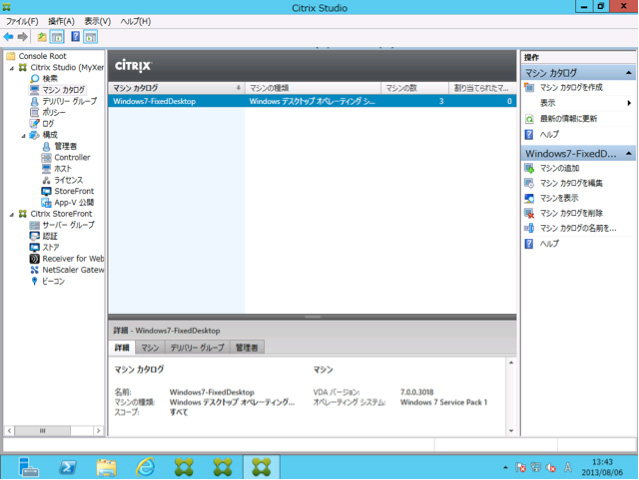Toggle the show/hide action pane icon
The image size is (639, 480).
pos(90,37)
